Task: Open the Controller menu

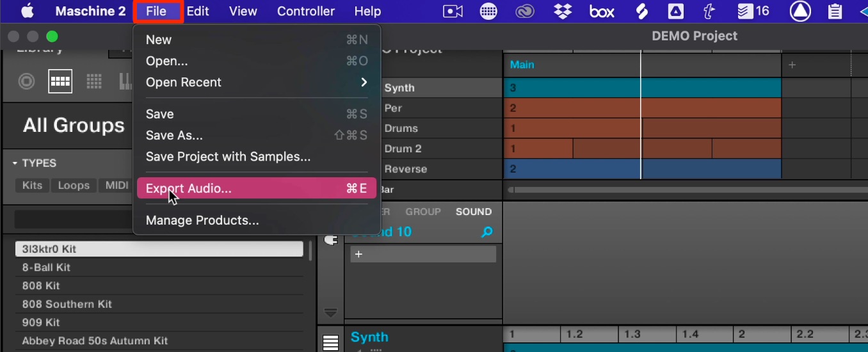Action: [x=306, y=11]
